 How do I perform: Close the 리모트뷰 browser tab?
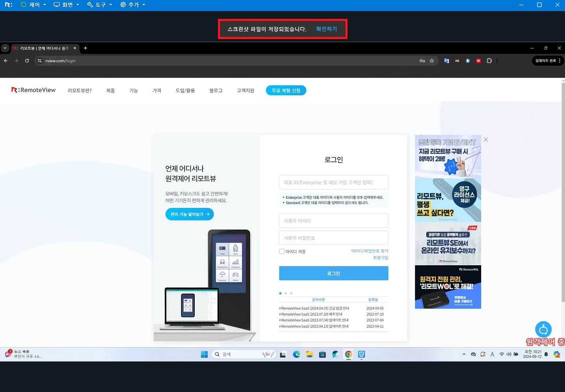click(x=75, y=48)
